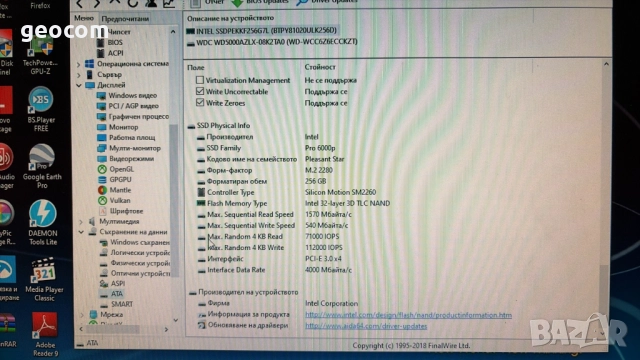640x360 pixels.
Task: Toggle Virtualization Management checkbox
Action: coord(200,80)
